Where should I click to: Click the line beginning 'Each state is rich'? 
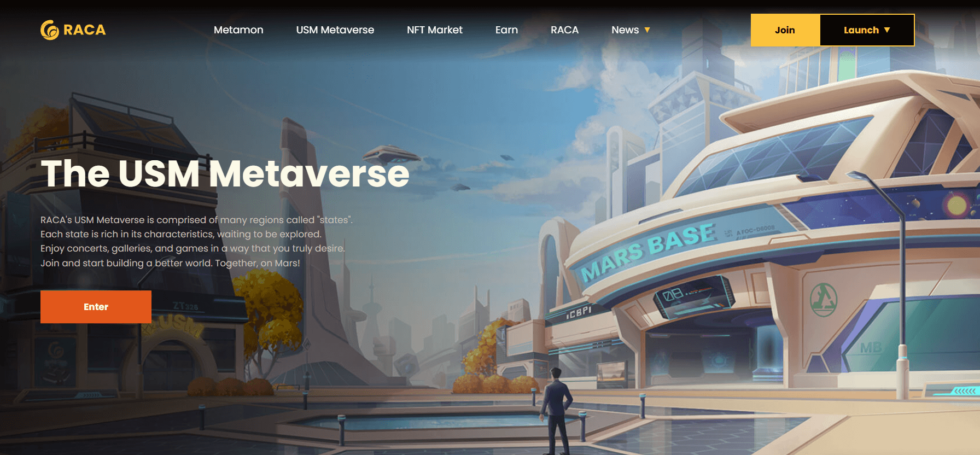[181, 234]
